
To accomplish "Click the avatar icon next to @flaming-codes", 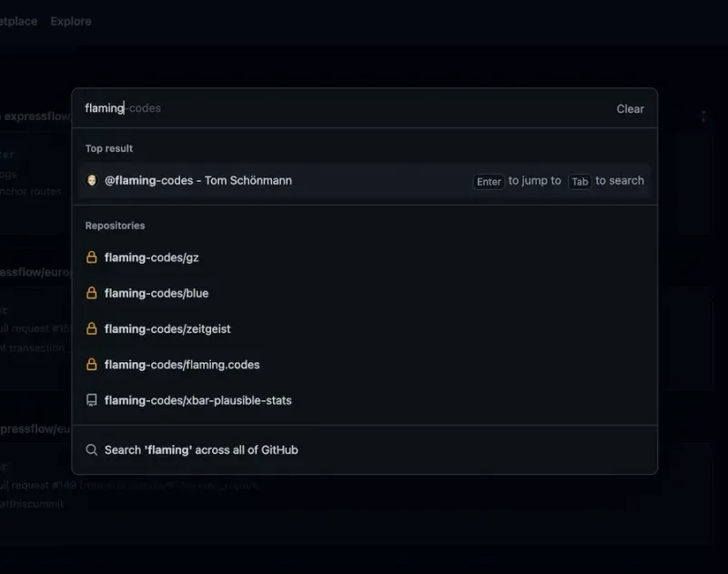I will [x=92, y=180].
